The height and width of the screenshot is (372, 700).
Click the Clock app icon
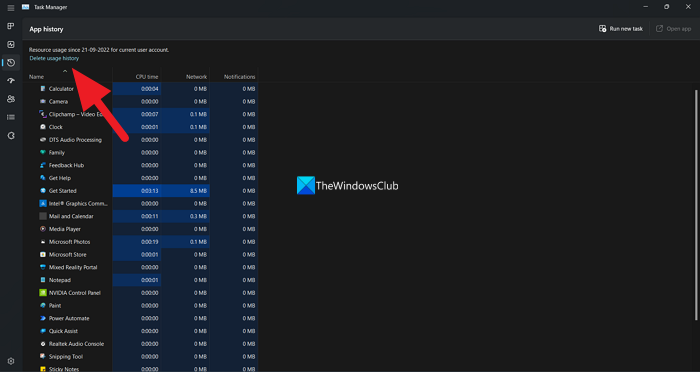coord(43,127)
